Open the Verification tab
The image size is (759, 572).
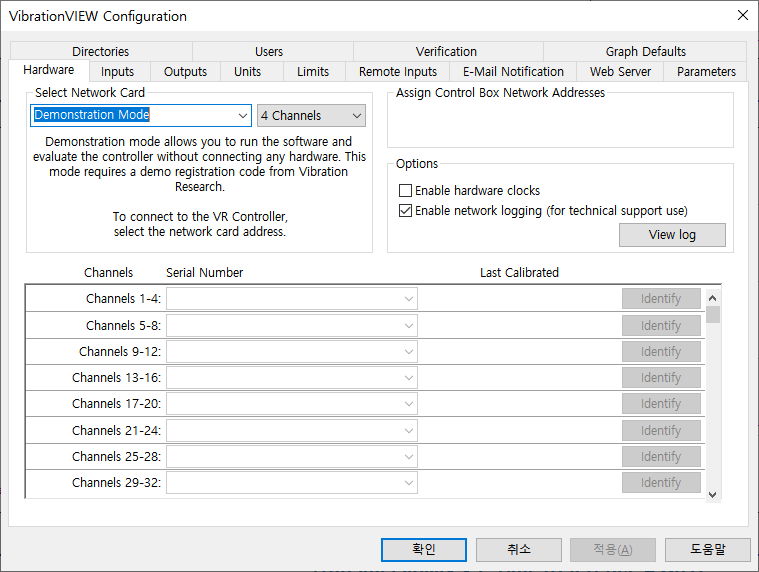coord(446,51)
